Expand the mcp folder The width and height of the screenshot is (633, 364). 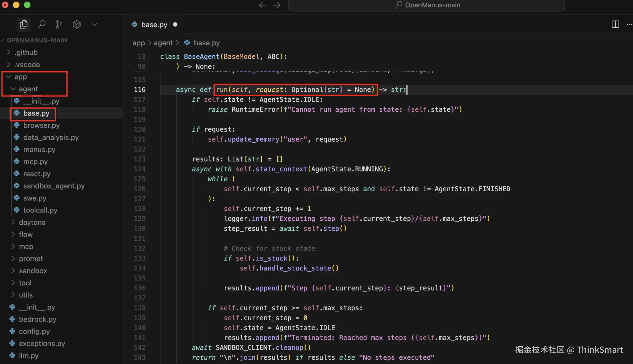click(26, 247)
